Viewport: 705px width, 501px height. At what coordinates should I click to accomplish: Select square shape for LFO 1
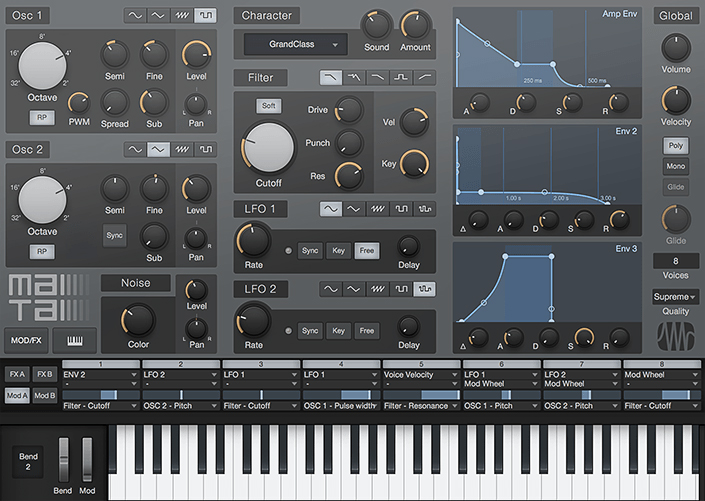[401, 209]
